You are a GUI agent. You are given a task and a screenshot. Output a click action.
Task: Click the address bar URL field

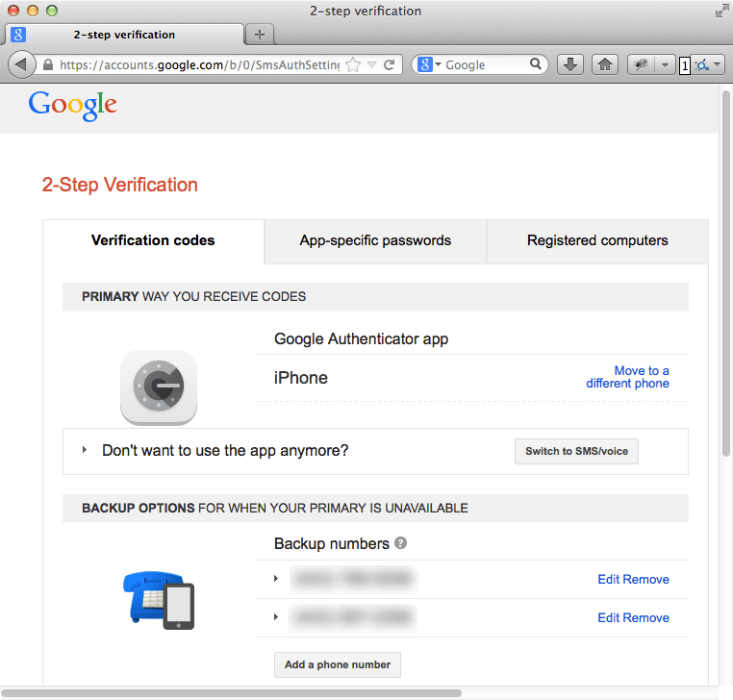coord(192,65)
